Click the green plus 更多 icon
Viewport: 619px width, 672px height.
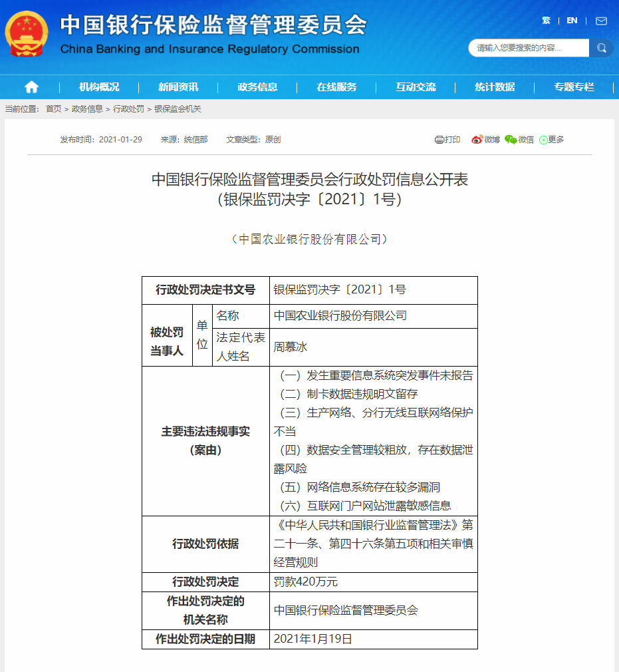pyautogui.click(x=543, y=140)
